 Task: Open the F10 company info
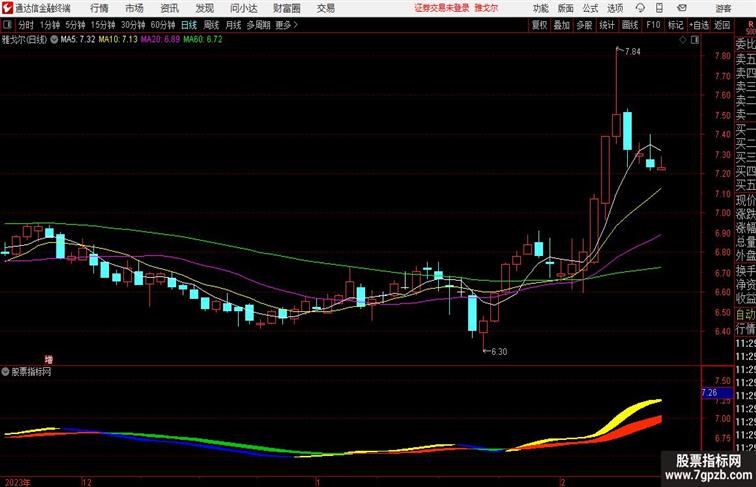pyautogui.click(x=653, y=25)
